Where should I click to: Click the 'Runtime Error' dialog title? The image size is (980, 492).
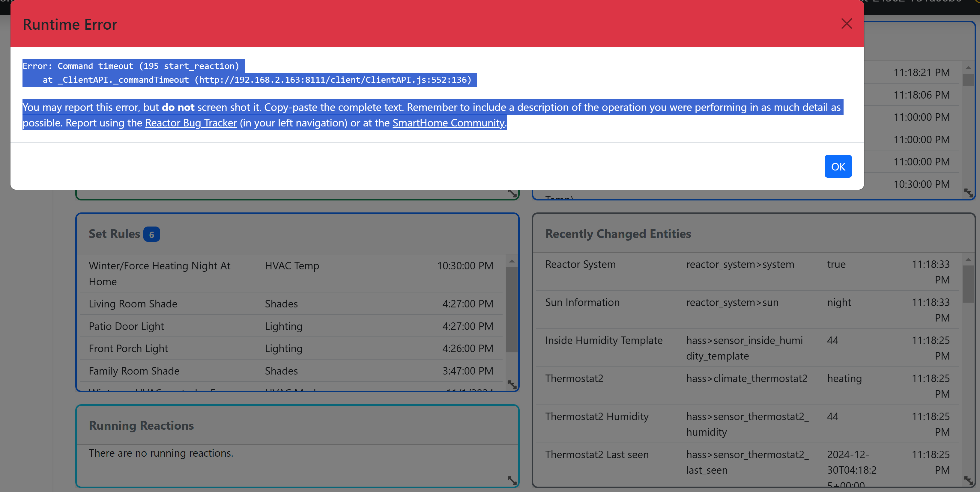point(70,24)
